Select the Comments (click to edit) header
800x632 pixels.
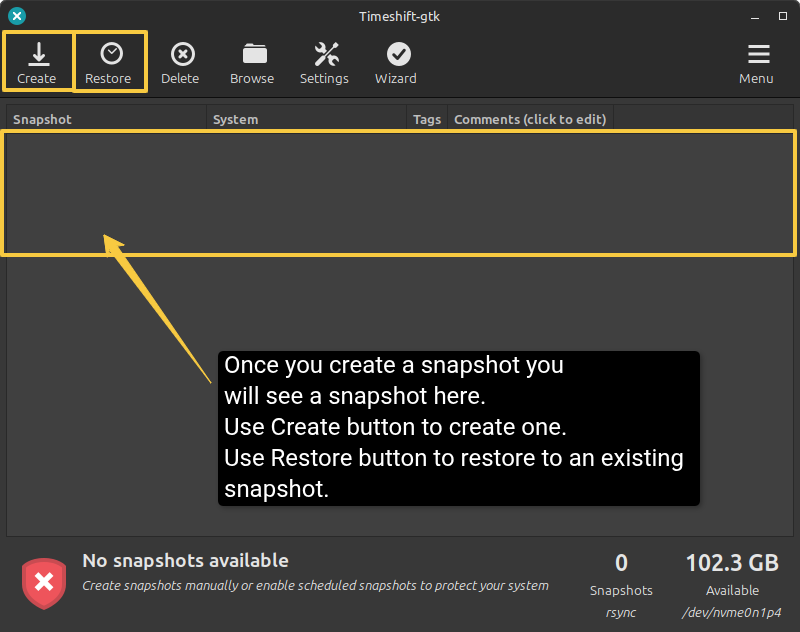(530, 119)
